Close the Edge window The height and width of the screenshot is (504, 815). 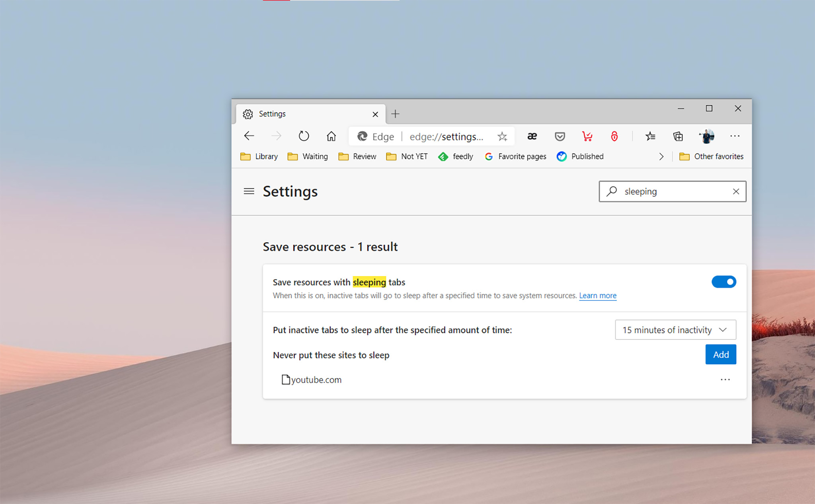[738, 108]
